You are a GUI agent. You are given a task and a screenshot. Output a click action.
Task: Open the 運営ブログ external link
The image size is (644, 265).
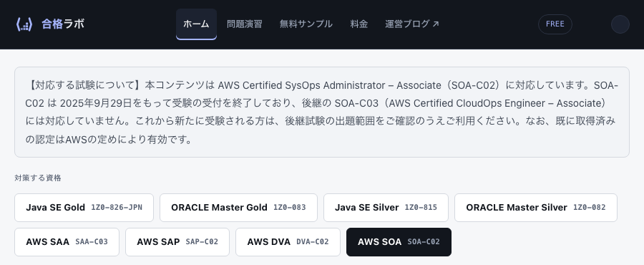pyautogui.click(x=412, y=24)
